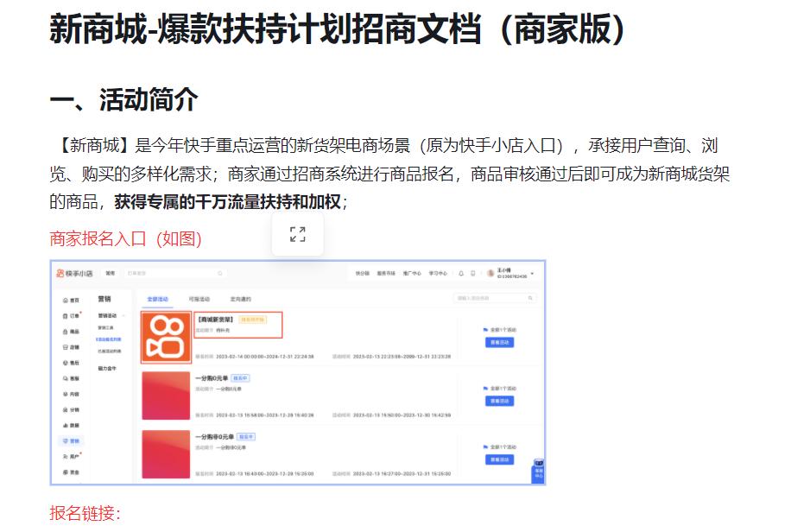Click the fullscreen expand icon above image

298,234
